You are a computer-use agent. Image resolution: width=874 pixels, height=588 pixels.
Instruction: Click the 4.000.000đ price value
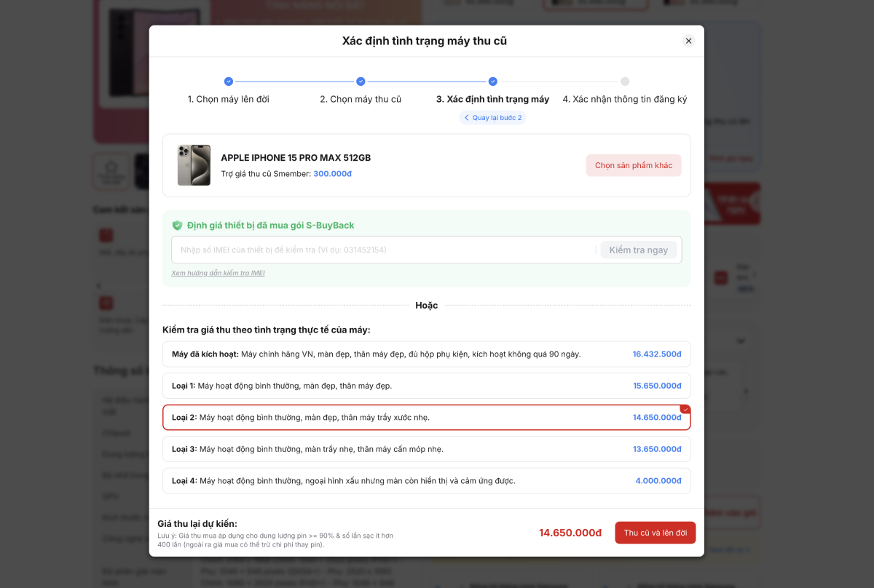[658, 481]
